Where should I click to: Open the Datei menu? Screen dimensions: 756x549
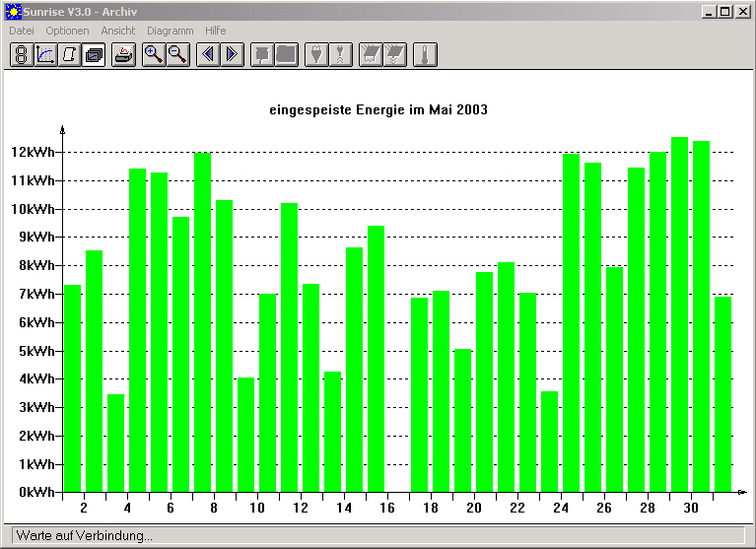(x=22, y=31)
